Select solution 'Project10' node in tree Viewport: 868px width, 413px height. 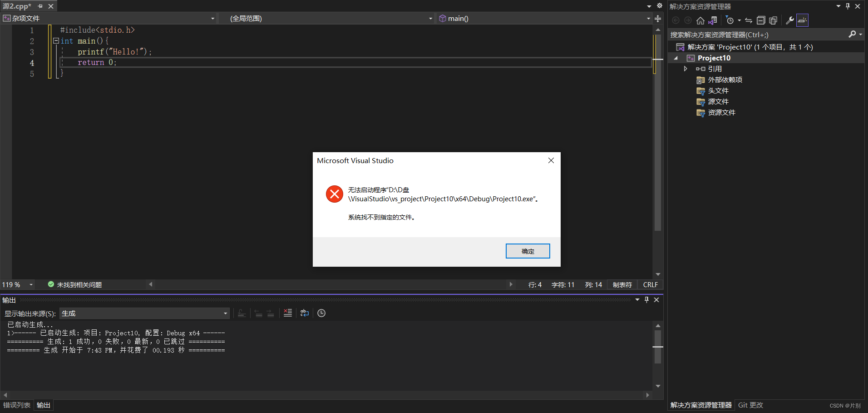(750, 47)
